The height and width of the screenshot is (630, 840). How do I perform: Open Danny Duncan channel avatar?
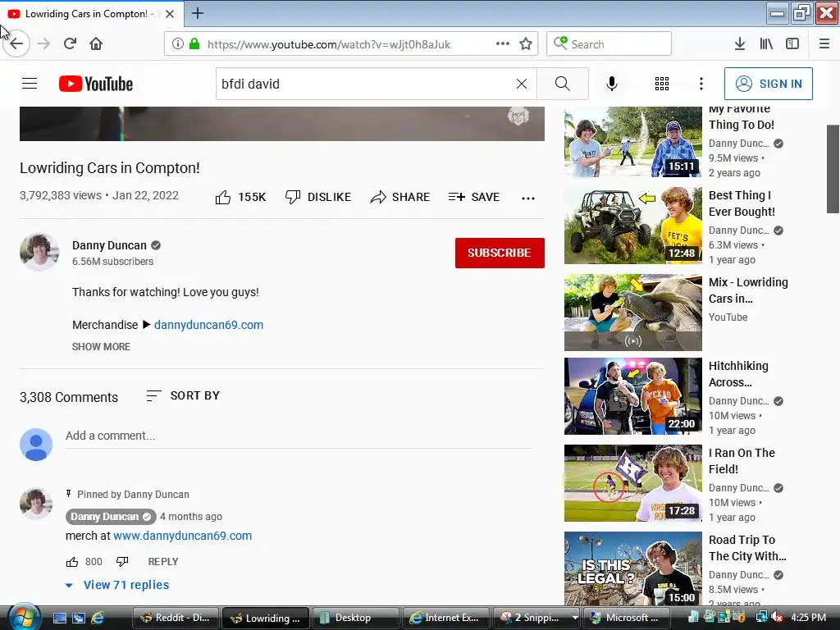pyautogui.click(x=39, y=253)
